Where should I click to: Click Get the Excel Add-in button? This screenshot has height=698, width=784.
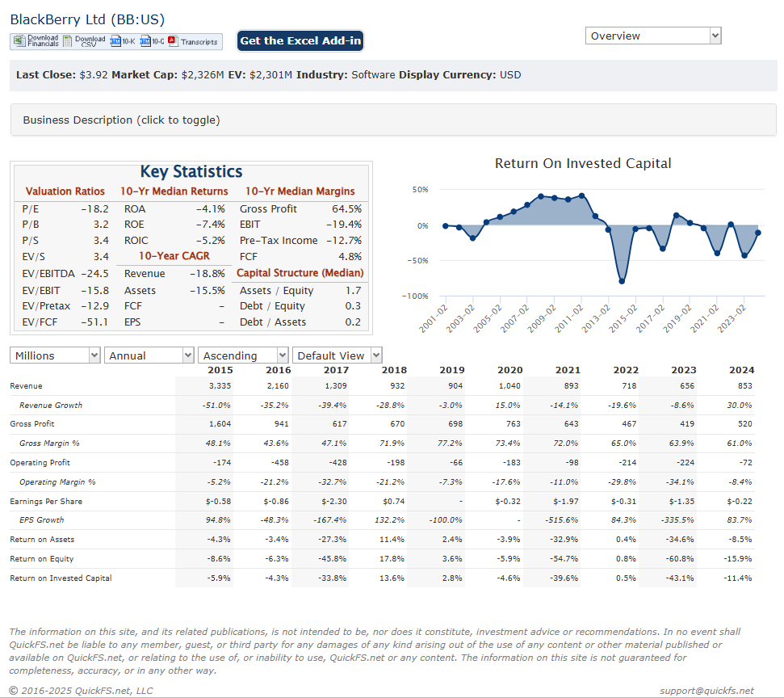click(x=300, y=41)
